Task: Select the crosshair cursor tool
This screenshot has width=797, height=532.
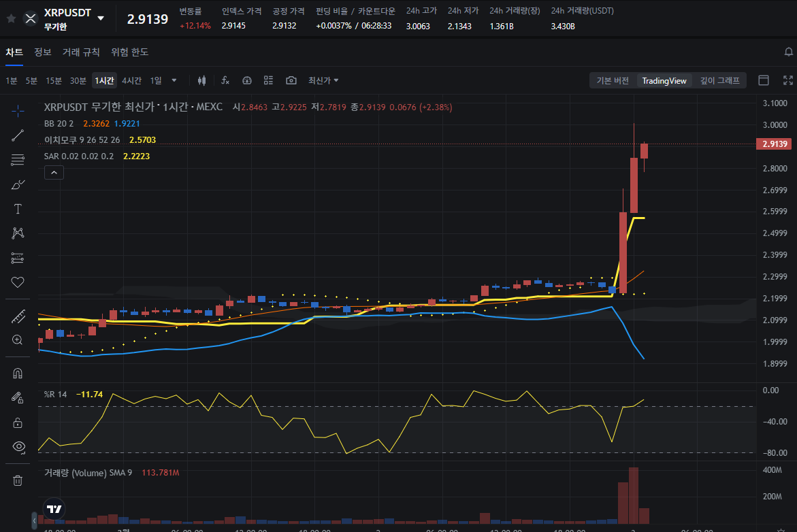Action: (18, 111)
